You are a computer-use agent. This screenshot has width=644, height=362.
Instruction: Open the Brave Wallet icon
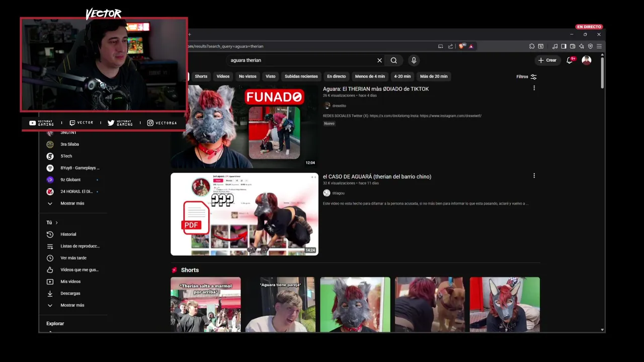(x=573, y=46)
